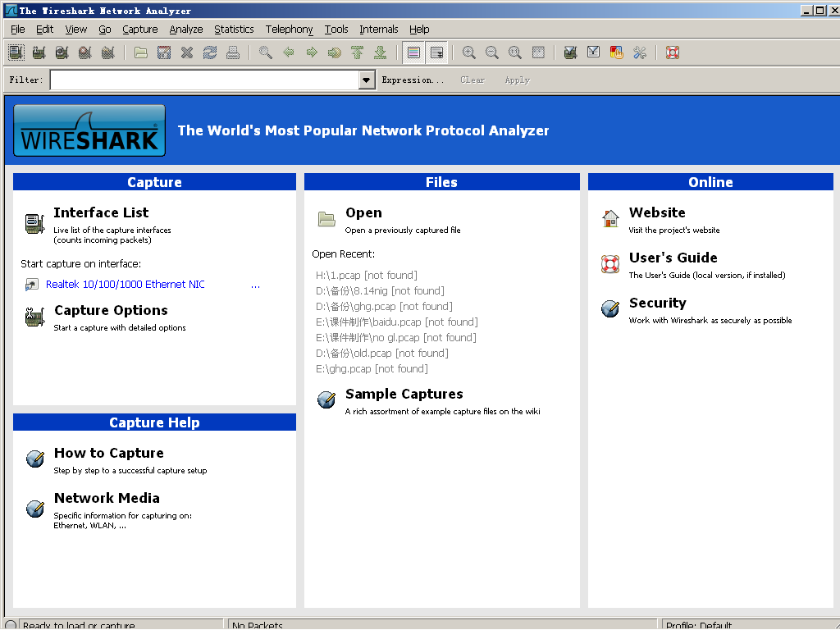Stop the running capture via toolbar icon
The height and width of the screenshot is (630, 840).
[x=85, y=52]
